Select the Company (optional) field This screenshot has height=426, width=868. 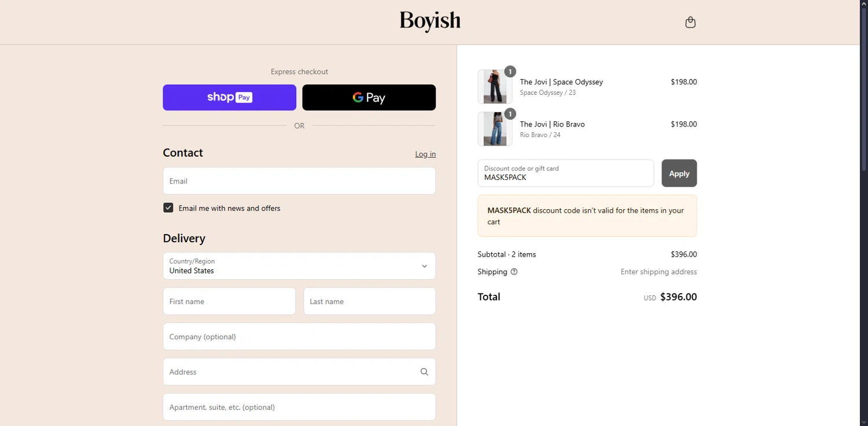[299, 336]
